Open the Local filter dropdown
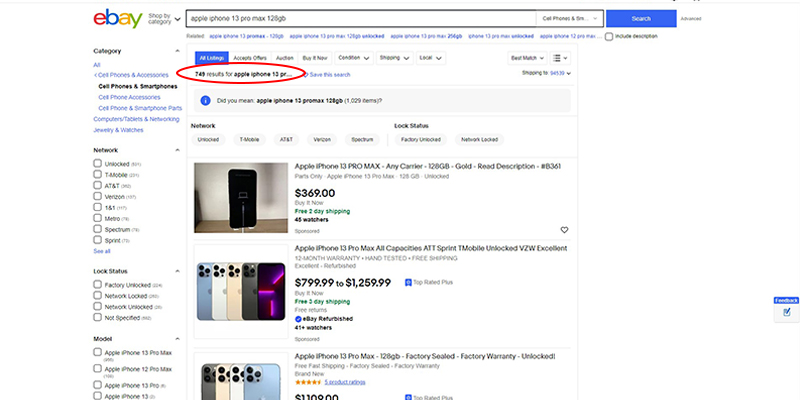Viewport: 800px width, 400px height. (431, 58)
